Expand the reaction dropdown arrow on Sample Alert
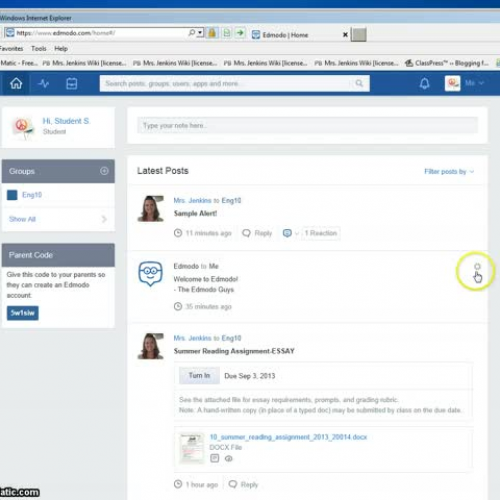The width and height of the screenshot is (500, 500). tap(297, 233)
